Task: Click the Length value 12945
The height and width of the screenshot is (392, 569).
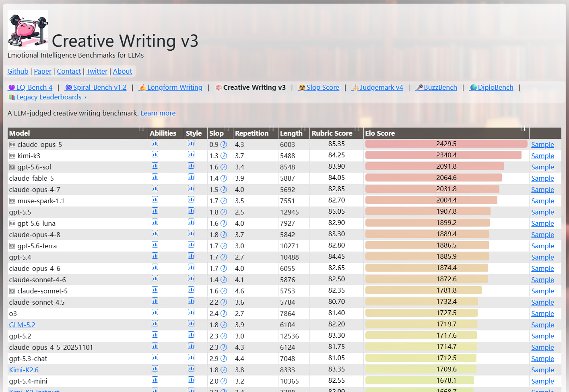Action: tap(289, 212)
